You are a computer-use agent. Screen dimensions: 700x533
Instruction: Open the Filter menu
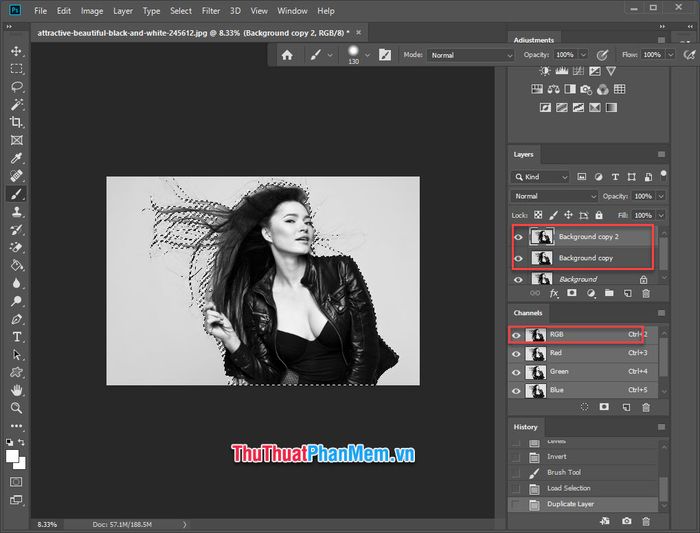coord(211,11)
